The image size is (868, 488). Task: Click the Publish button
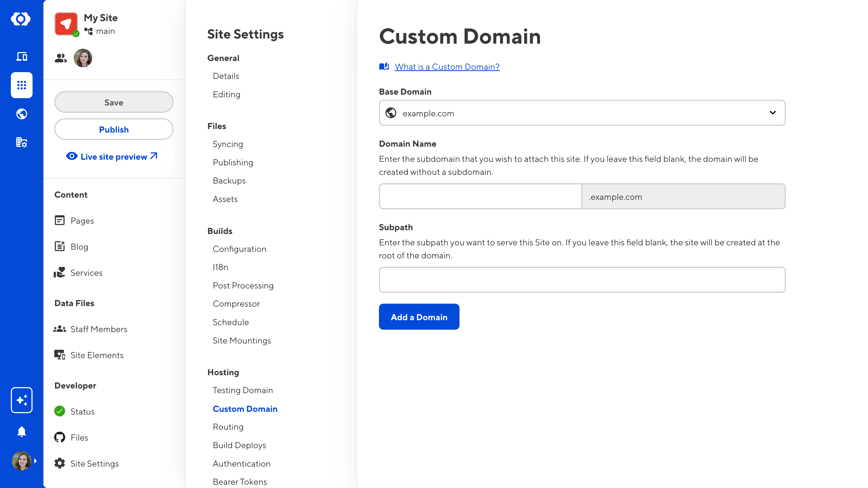[114, 129]
